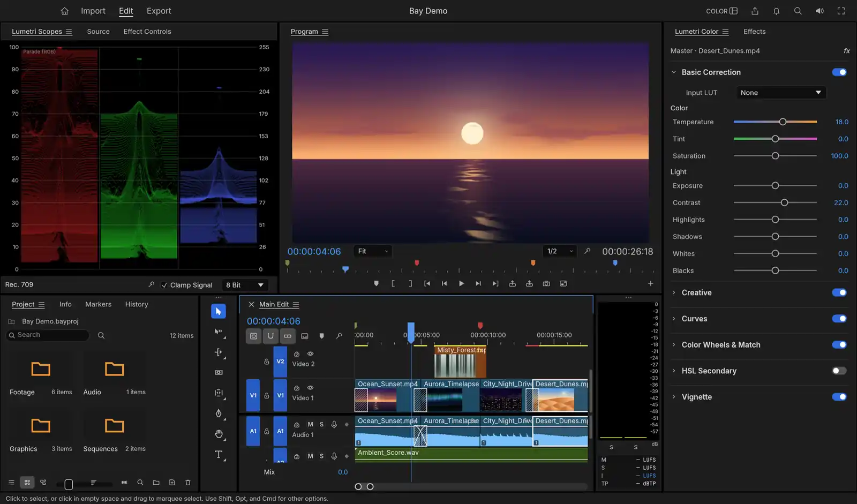Hide Video 2 track eye icon
The image size is (857, 504).
pyautogui.click(x=310, y=354)
